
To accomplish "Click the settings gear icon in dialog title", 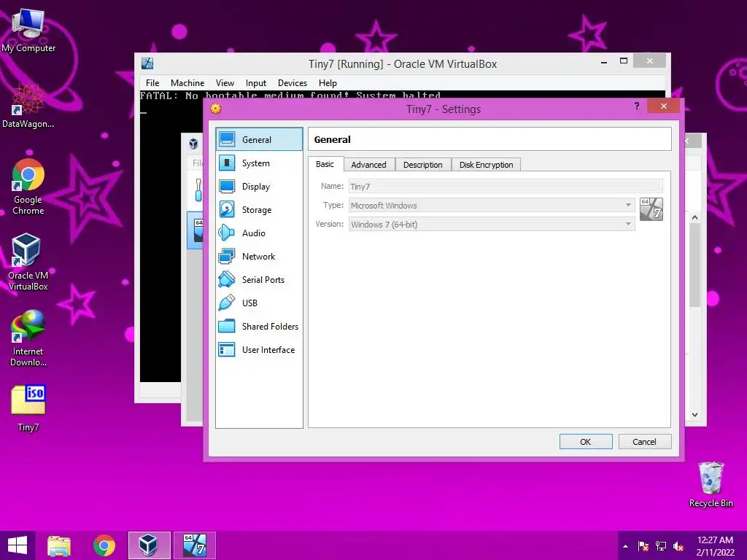I will tap(216, 109).
